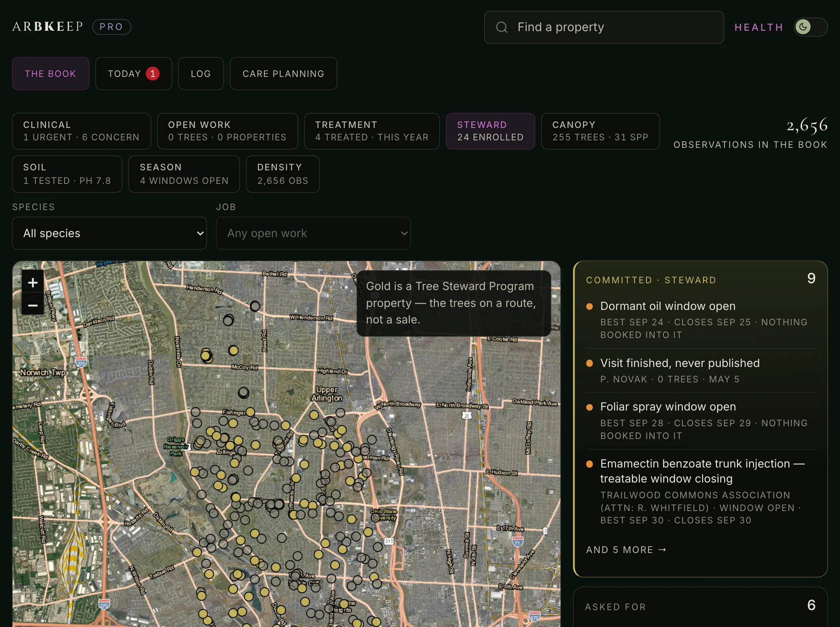This screenshot has width=840, height=627.
Task: Click the Committed · Steward heading
Action: point(651,280)
